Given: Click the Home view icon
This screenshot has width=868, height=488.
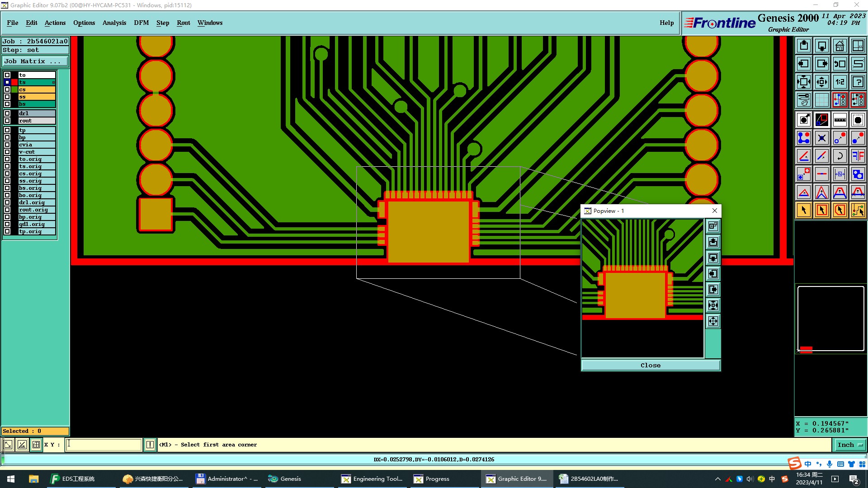Looking at the screenshot, I should [x=840, y=46].
